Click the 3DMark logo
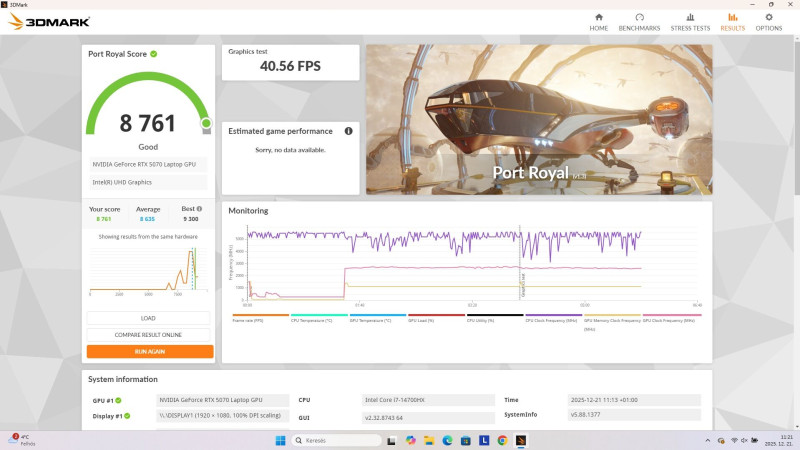This screenshot has width=800, height=450. (x=49, y=22)
